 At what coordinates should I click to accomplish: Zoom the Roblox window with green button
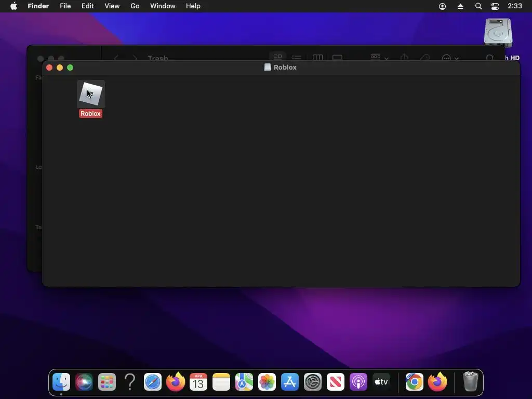[70, 68]
